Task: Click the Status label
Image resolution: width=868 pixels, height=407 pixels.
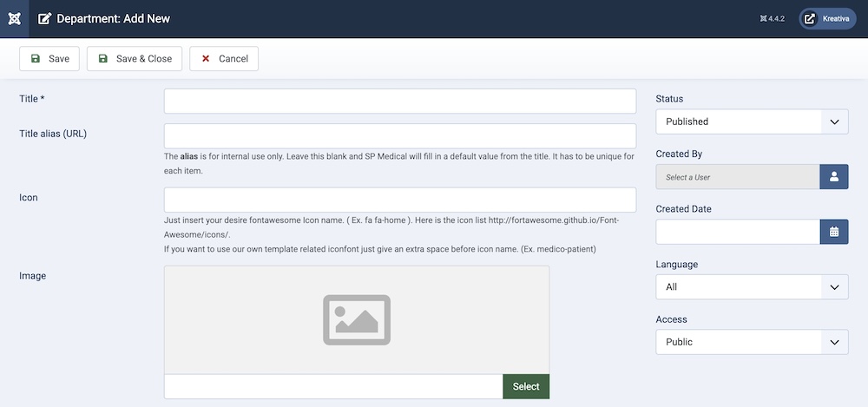Action: 669,99
